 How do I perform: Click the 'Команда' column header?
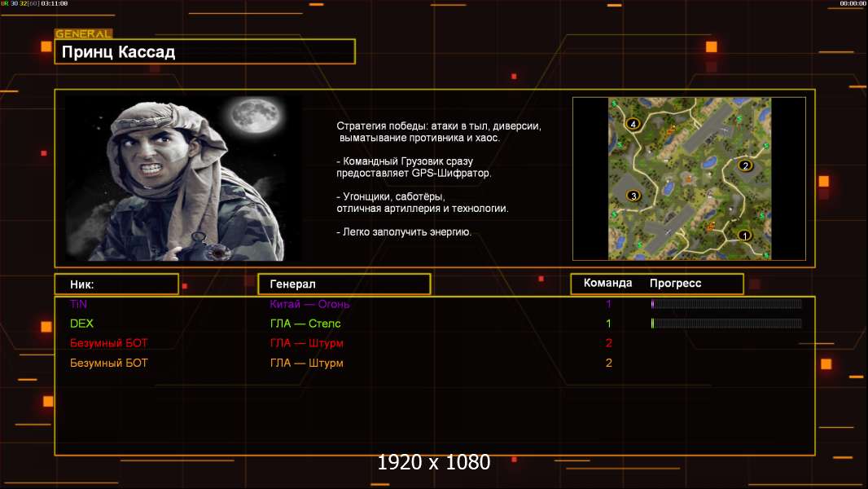(x=607, y=283)
